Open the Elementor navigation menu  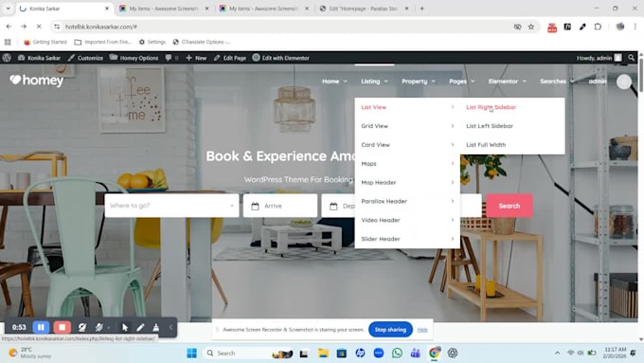[x=508, y=82]
